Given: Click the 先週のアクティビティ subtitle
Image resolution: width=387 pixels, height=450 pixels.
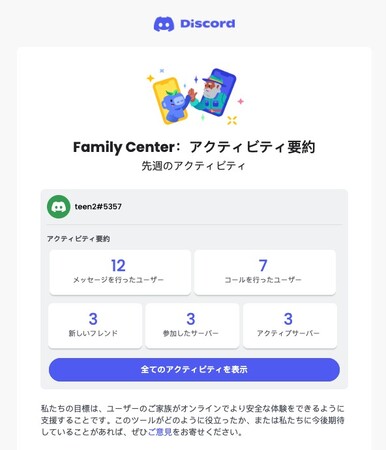Looking at the screenshot, I should pyautogui.click(x=194, y=166).
